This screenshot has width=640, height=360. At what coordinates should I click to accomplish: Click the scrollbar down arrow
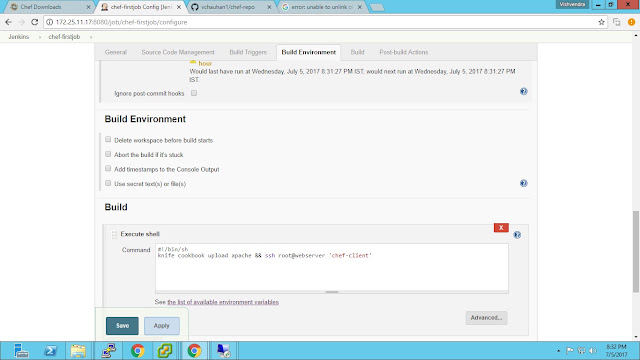click(x=636, y=337)
